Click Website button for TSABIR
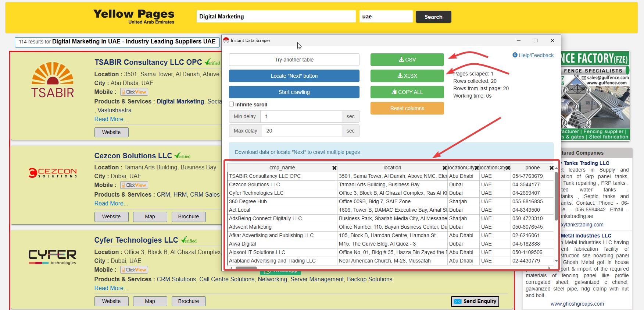644x310 pixels. (111, 132)
